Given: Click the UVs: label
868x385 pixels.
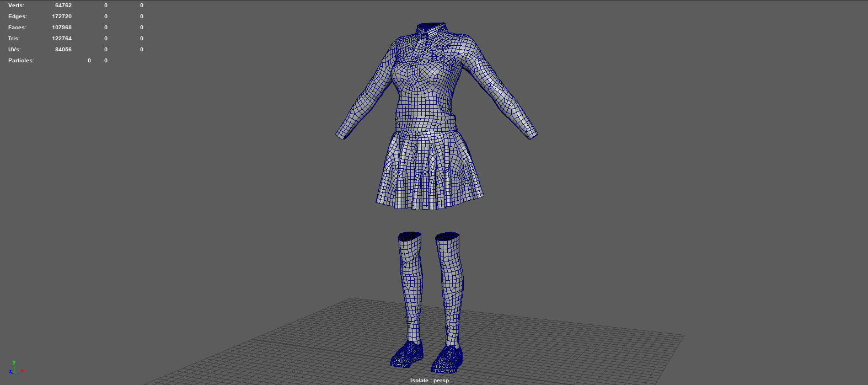Looking at the screenshot, I should coord(14,50).
